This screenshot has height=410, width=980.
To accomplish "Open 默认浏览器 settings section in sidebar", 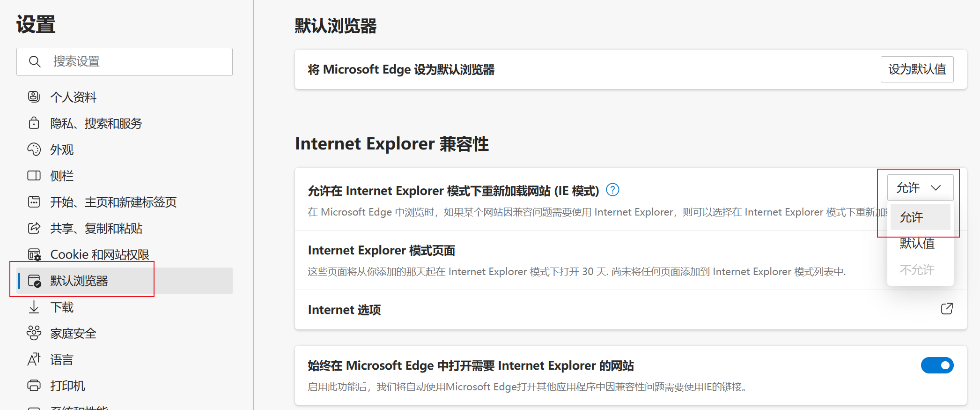I will coord(79,281).
